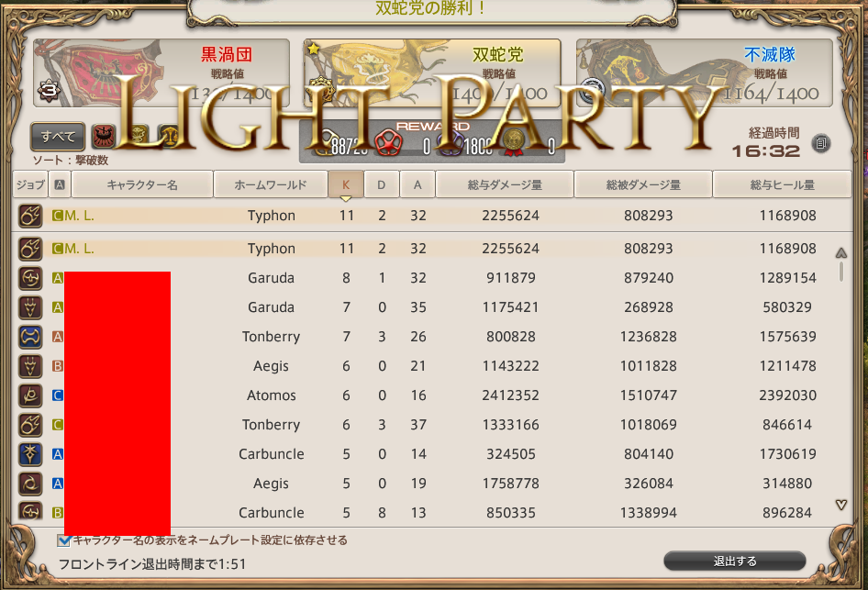Sort by the 総与ヒール量 column header

782,184
